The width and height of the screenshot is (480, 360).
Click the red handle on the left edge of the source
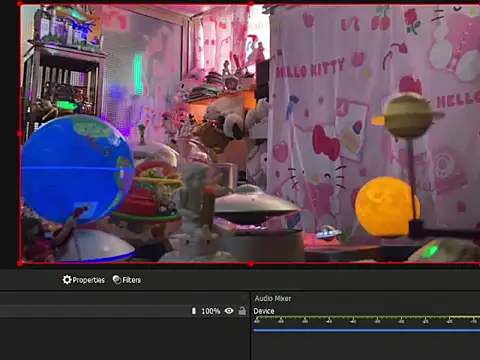click(20, 134)
